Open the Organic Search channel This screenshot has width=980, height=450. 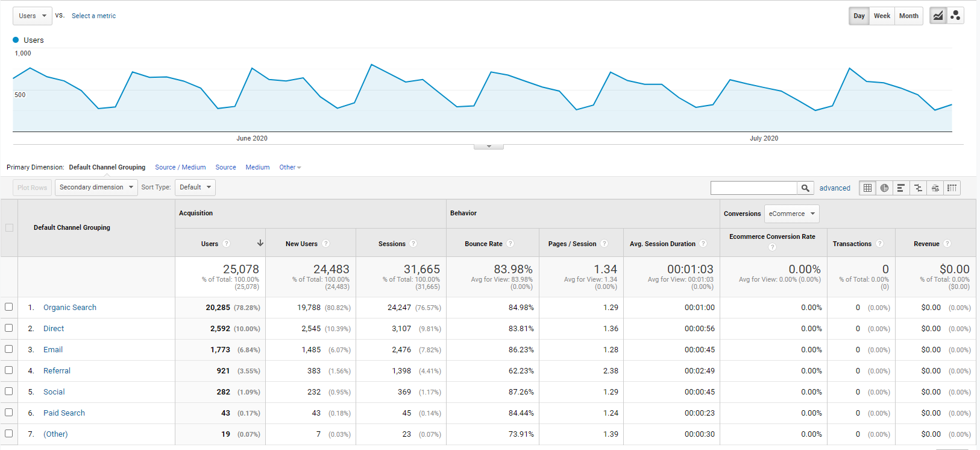(70, 308)
